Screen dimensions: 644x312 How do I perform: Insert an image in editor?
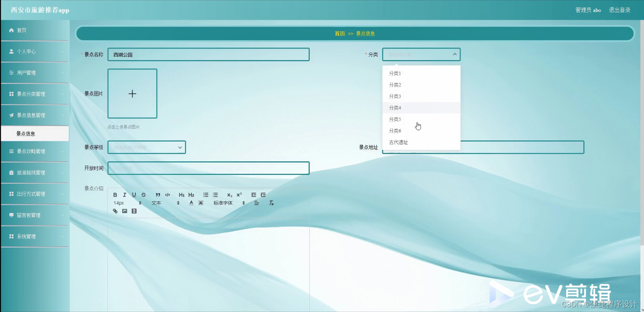click(x=125, y=211)
